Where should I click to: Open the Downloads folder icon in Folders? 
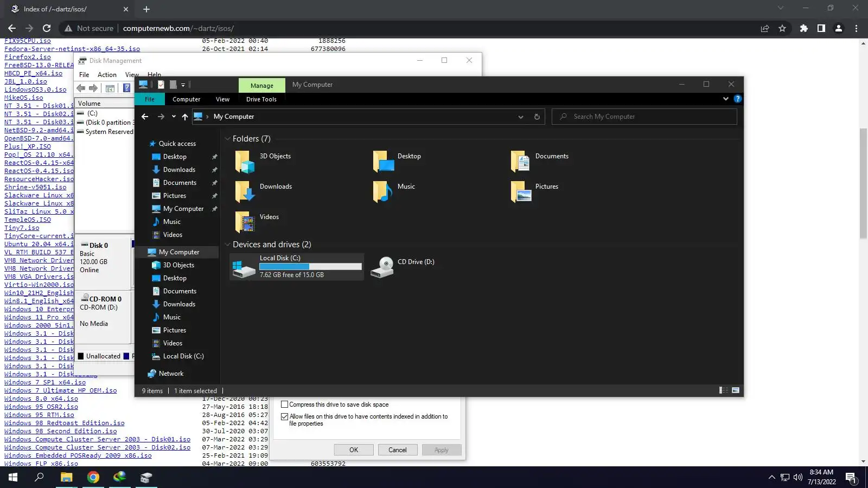[245, 192]
